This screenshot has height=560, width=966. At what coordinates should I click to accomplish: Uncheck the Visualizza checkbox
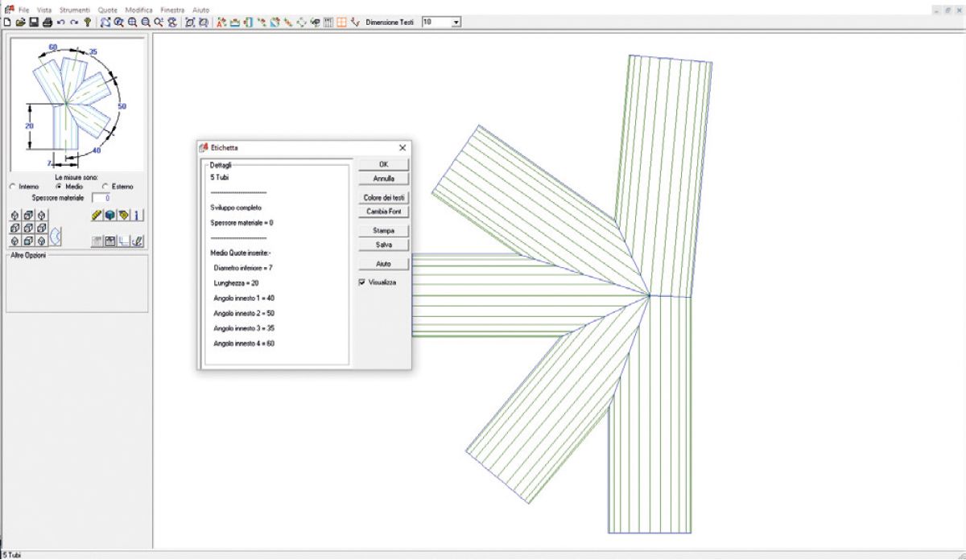[x=362, y=282]
